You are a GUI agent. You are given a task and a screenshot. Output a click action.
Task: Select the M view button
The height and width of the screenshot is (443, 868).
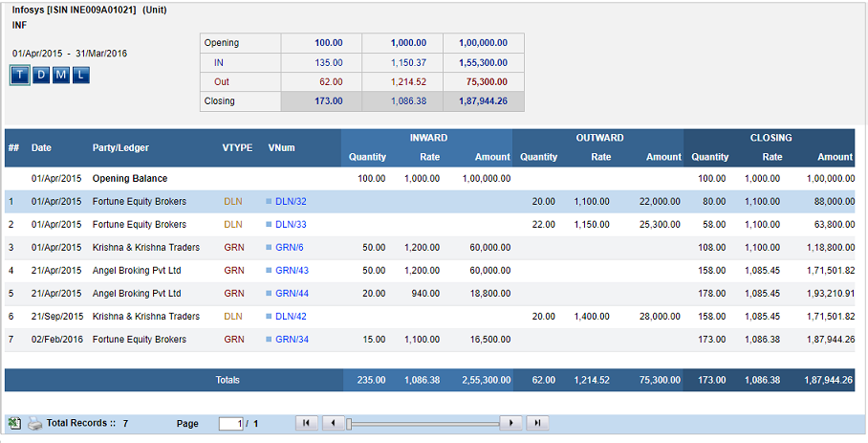click(x=61, y=75)
